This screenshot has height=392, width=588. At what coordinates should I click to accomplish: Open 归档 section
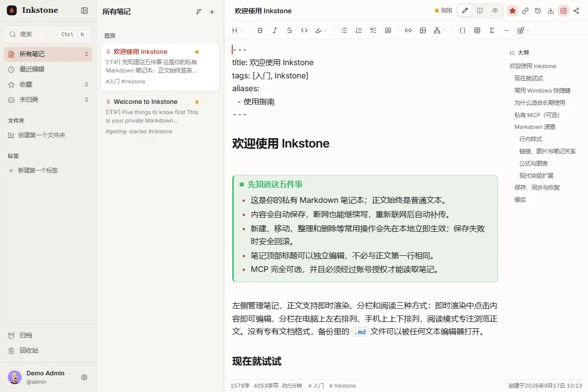(x=48, y=335)
